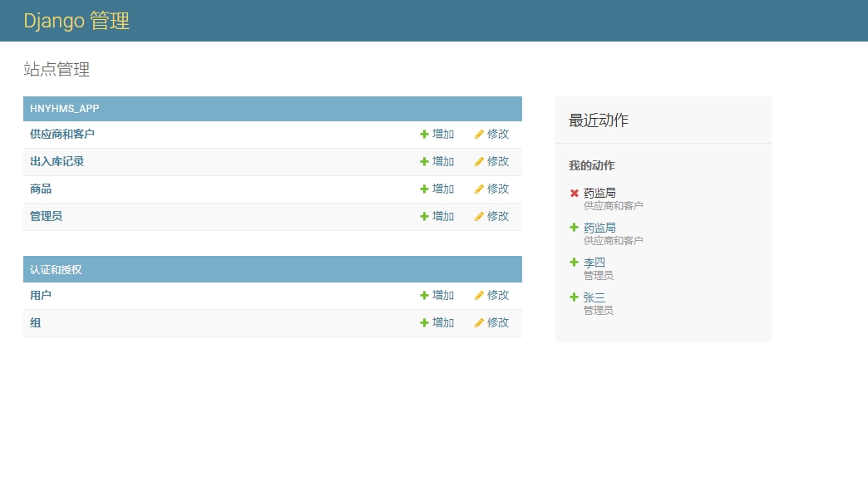The height and width of the screenshot is (501, 868).
Task: Click the 管理员 label under 李四
Action: (599, 275)
